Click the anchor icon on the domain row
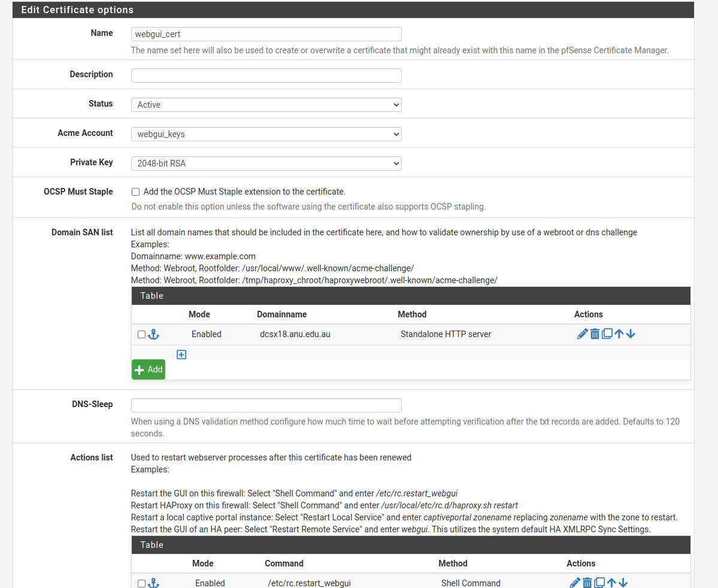Viewport: 718px width, 588px height. point(154,334)
